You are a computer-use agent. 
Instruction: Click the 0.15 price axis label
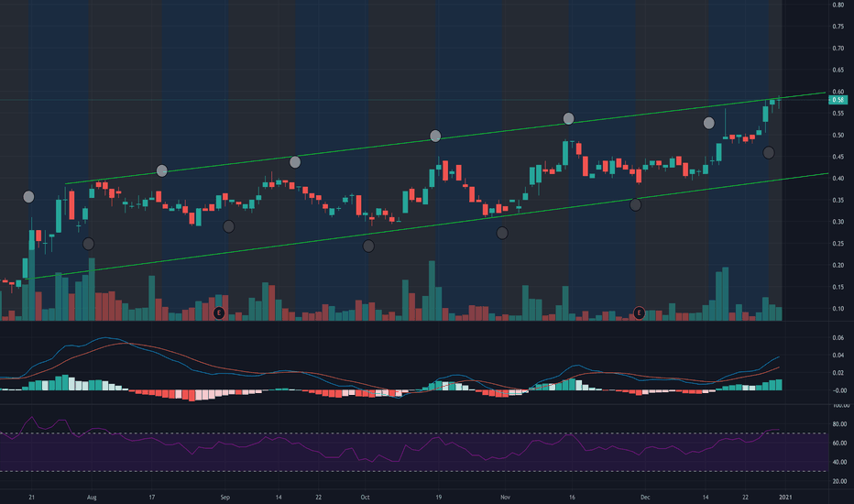click(838, 287)
